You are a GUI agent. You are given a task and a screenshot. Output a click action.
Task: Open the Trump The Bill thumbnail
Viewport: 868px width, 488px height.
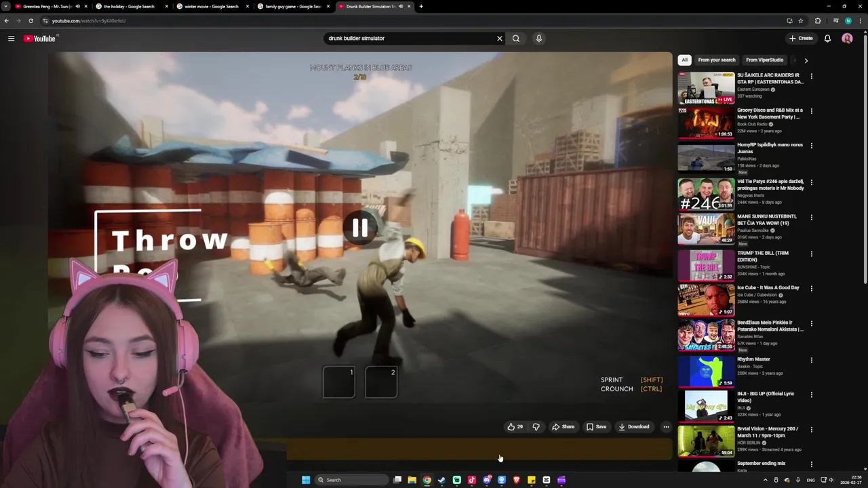click(706, 265)
